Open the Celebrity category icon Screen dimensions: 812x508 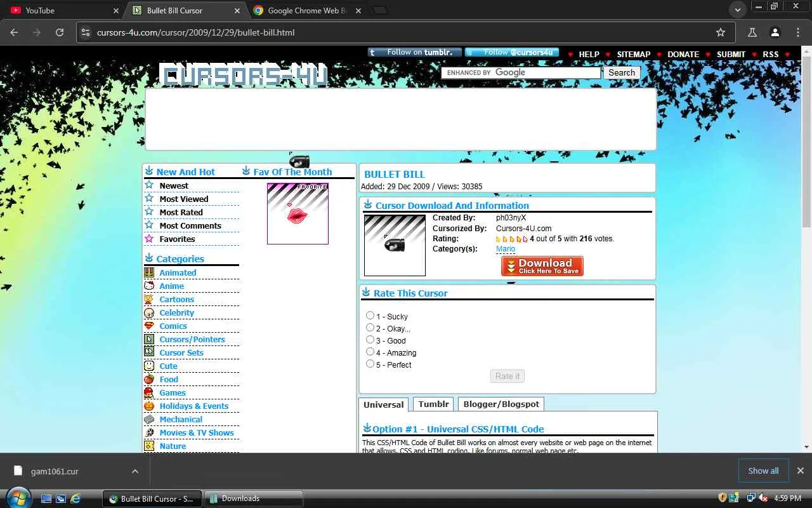pos(149,312)
